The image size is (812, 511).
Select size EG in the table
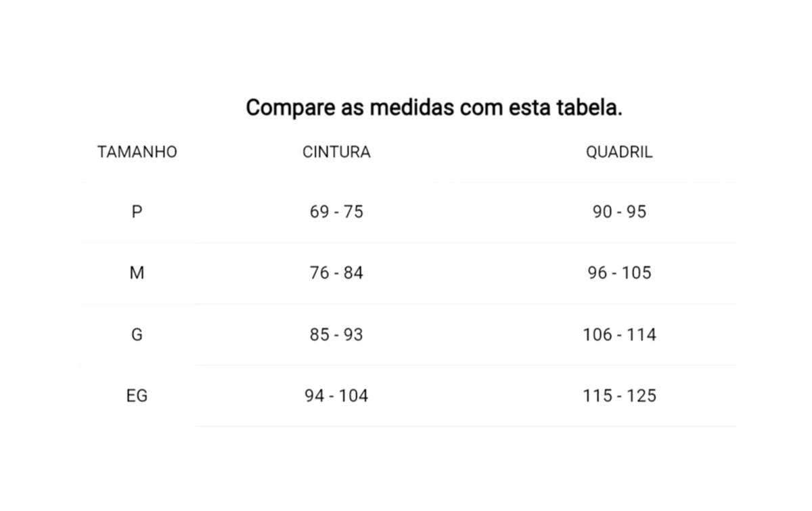[137, 396]
